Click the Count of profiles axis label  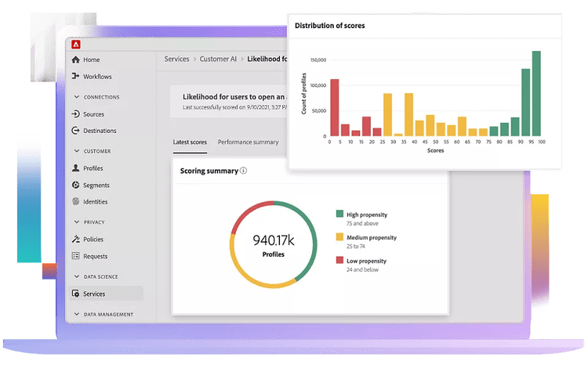pyautogui.click(x=303, y=94)
